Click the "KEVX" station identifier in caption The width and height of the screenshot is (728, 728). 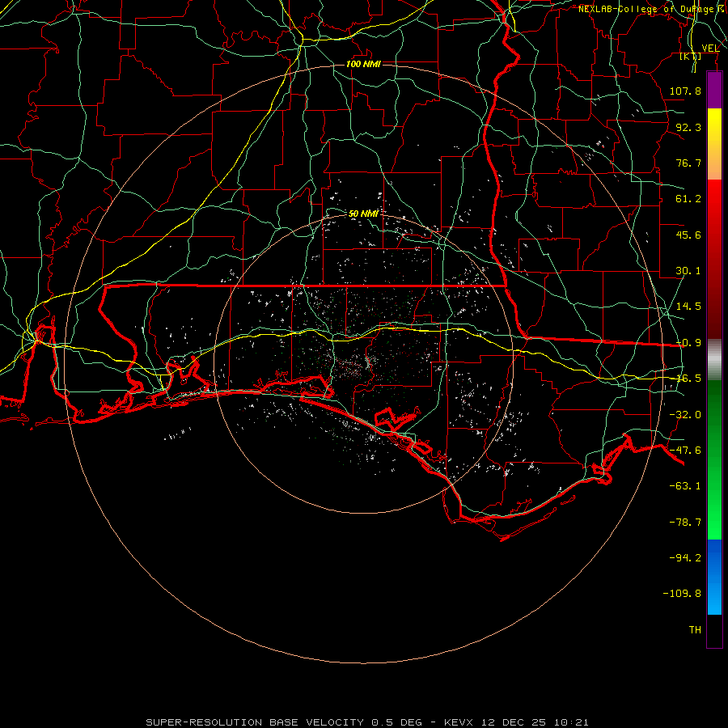pyautogui.click(x=458, y=722)
